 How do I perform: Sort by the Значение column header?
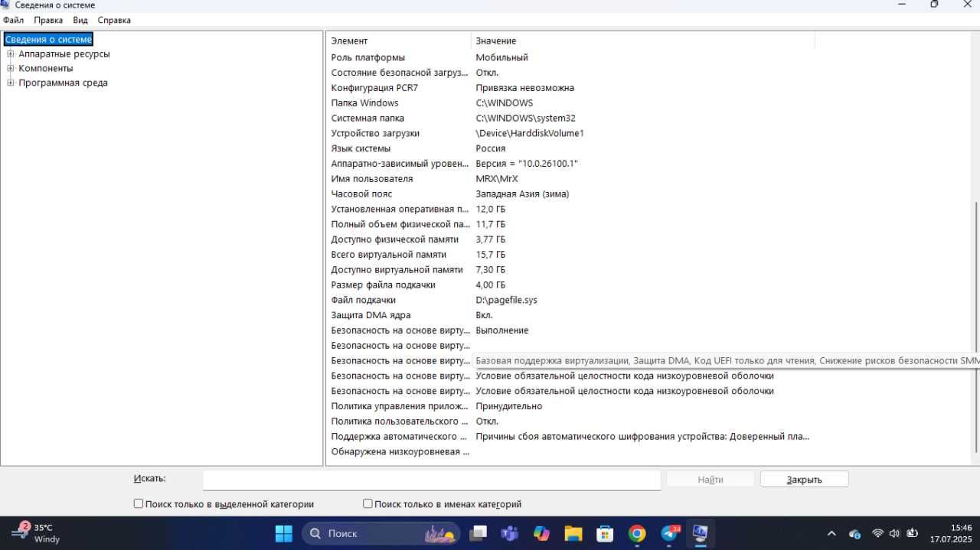(x=643, y=41)
